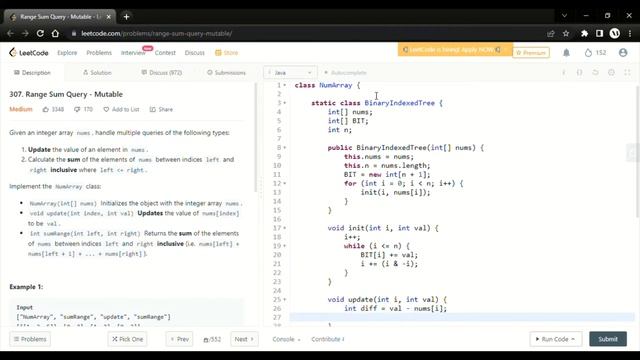The height and width of the screenshot is (360, 640).
Task: Open the browser side panel icon
Action: pos(599,33)
